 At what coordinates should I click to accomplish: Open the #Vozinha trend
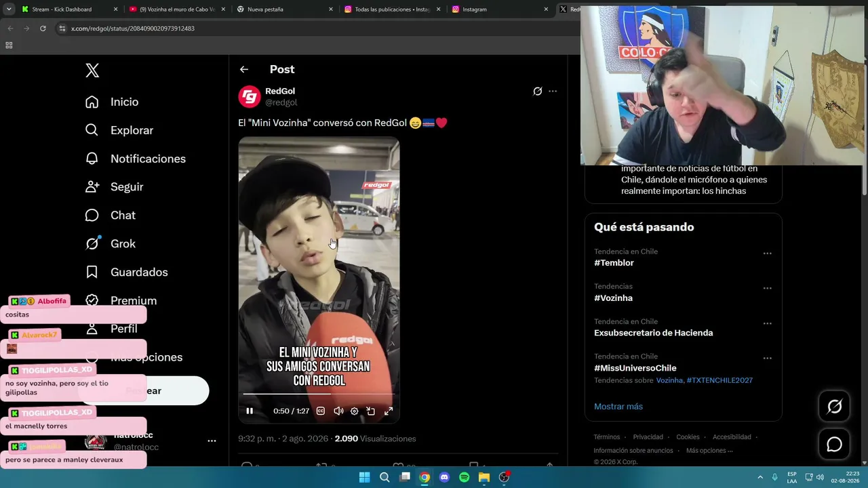pos(613,298)
